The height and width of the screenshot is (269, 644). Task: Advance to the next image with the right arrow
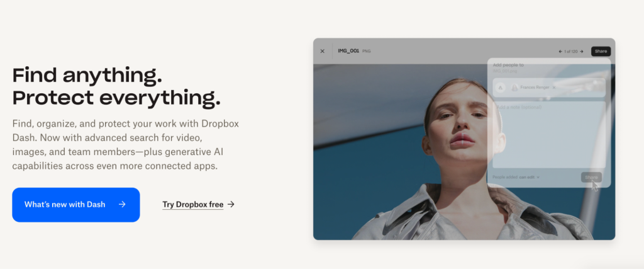[582, 51]
